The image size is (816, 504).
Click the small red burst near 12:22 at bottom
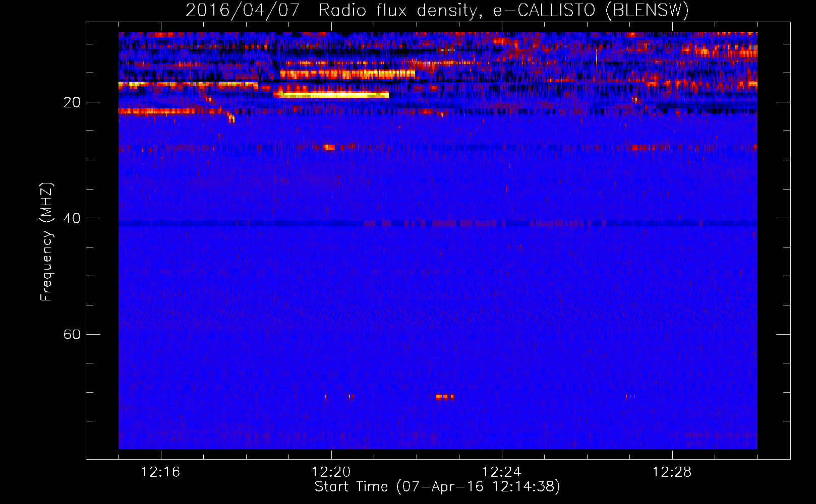(x=445, y=397)
